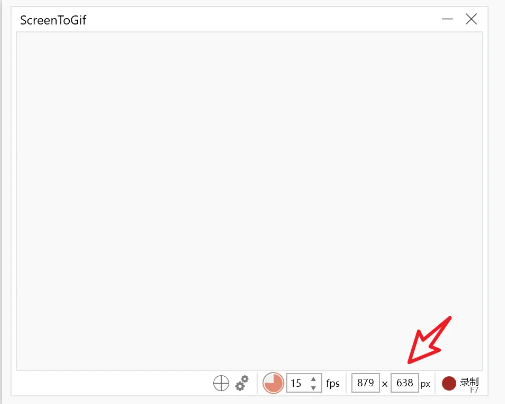Click the width field showing 879

(x=365, y=383)
